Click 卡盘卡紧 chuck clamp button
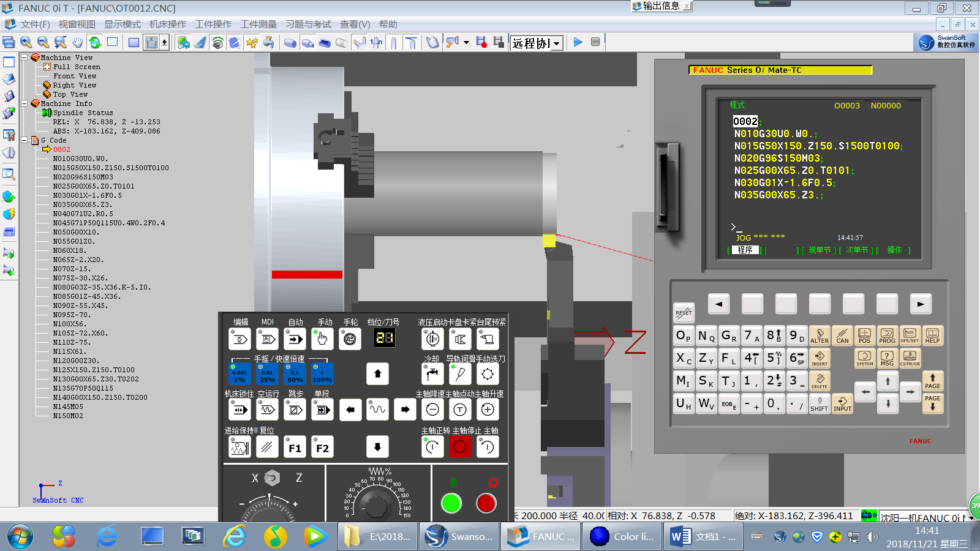 tap(460, 339)
